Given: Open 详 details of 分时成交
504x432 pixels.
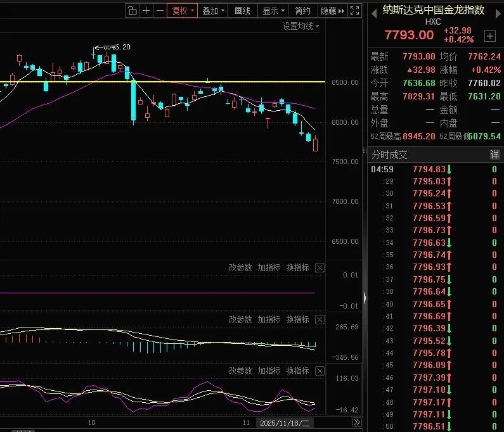Looking at the screenshot, I should tap(494, 155).
